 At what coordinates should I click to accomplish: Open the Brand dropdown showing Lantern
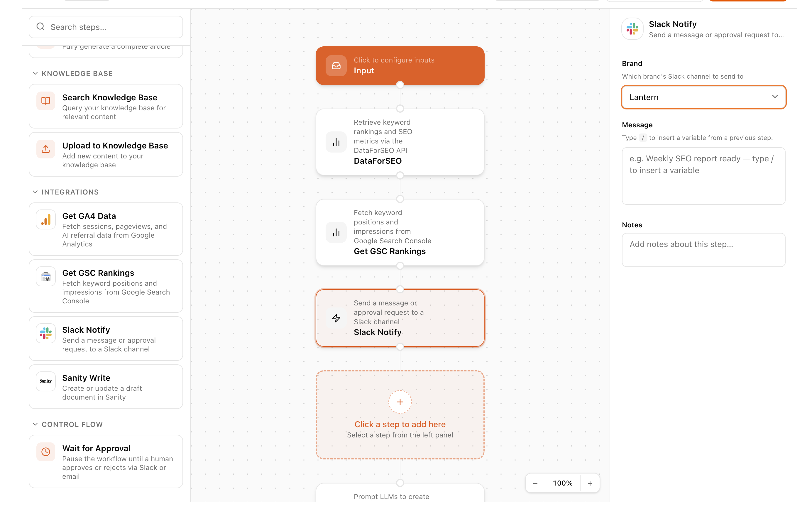tap(703, 97)
